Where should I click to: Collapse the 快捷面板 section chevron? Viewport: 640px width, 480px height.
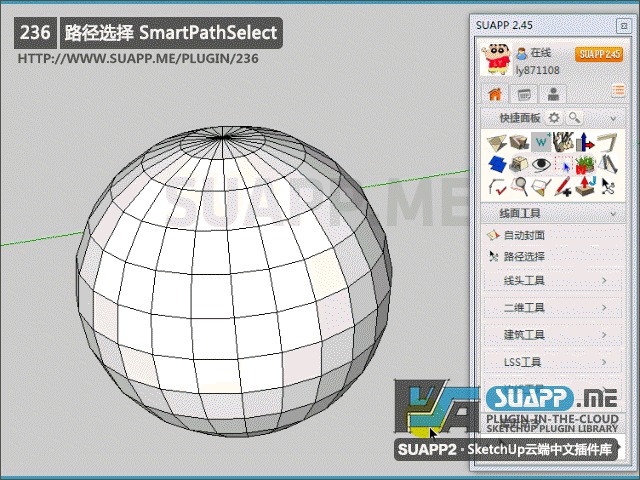point(613,119)
